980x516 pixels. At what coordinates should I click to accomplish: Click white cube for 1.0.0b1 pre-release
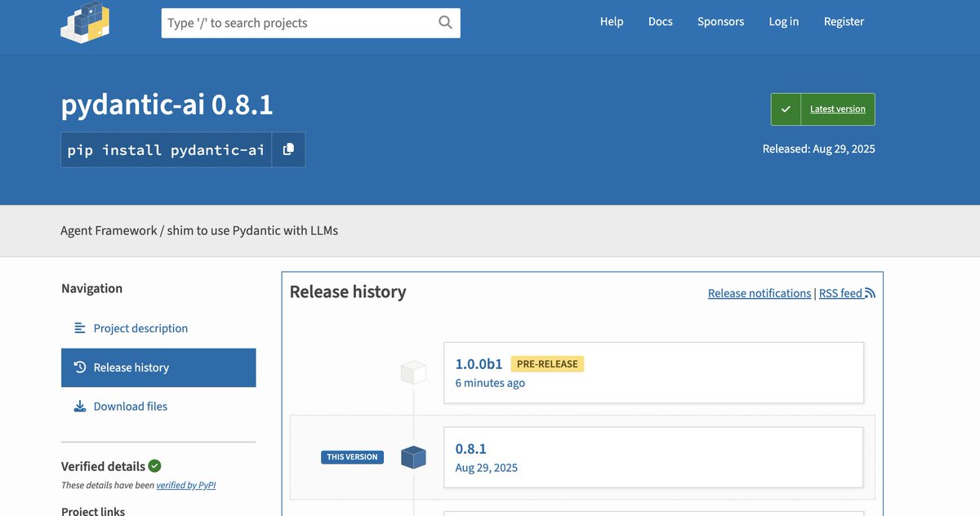(x=413, y=373)
